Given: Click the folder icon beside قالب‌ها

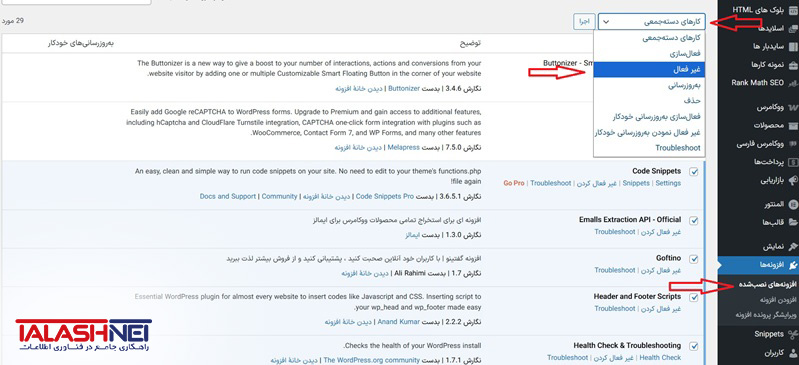Looking at the screenshot, I should pyautogui.click(x=793, y=222).
